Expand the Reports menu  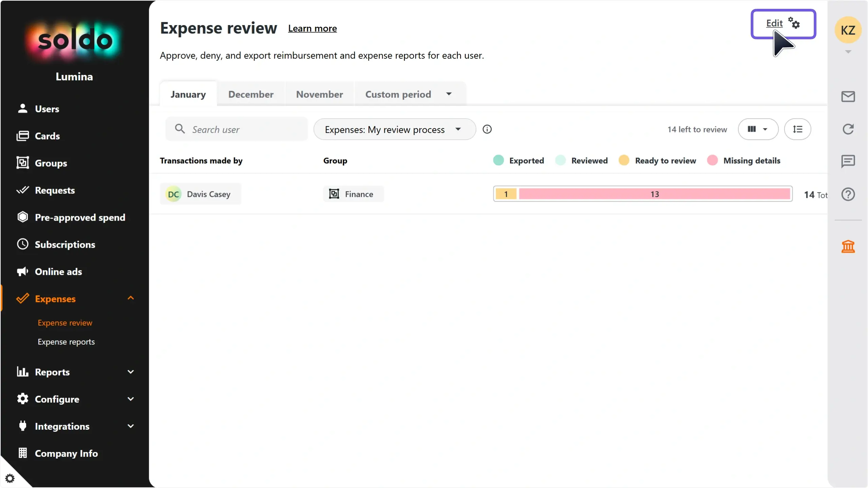point(53,372)
